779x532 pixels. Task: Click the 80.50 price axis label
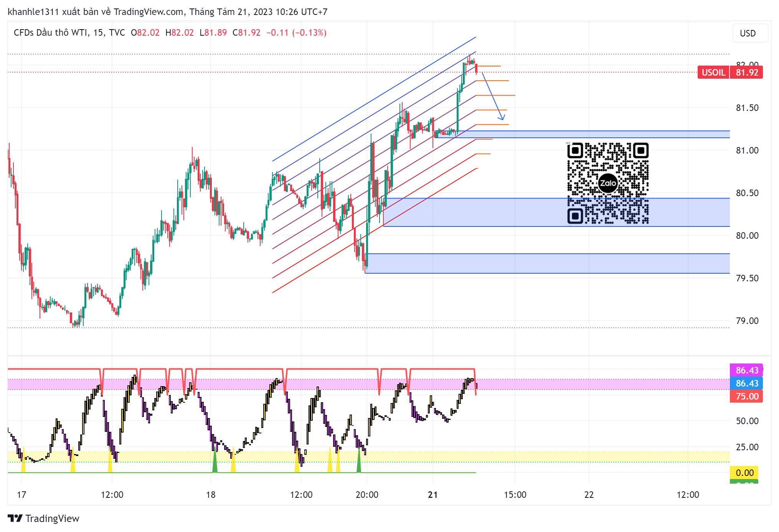747,193
